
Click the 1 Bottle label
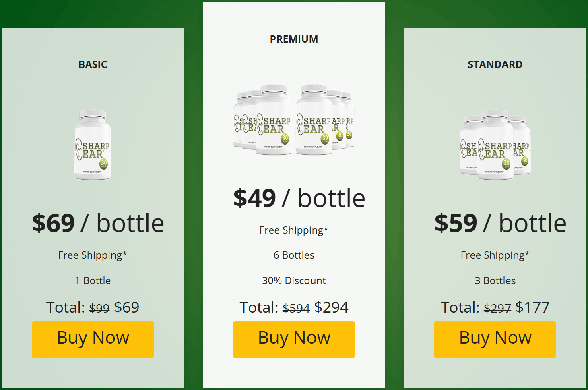tap(93, 280)
